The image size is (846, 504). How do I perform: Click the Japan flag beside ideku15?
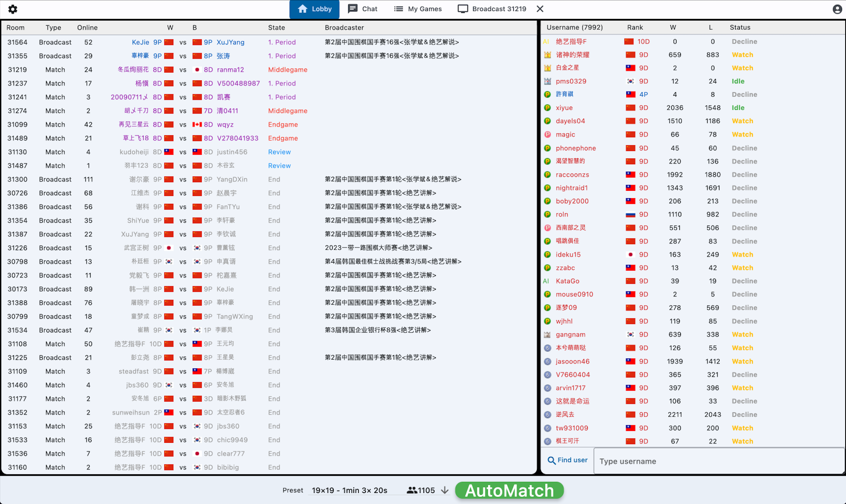(630, 255)
